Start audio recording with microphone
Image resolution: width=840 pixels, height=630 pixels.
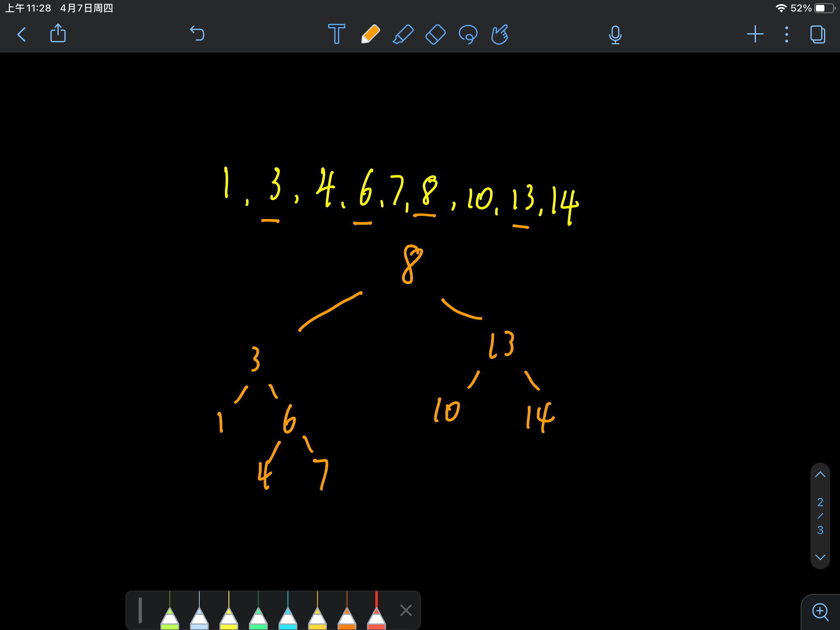click(x=615, y=34)
